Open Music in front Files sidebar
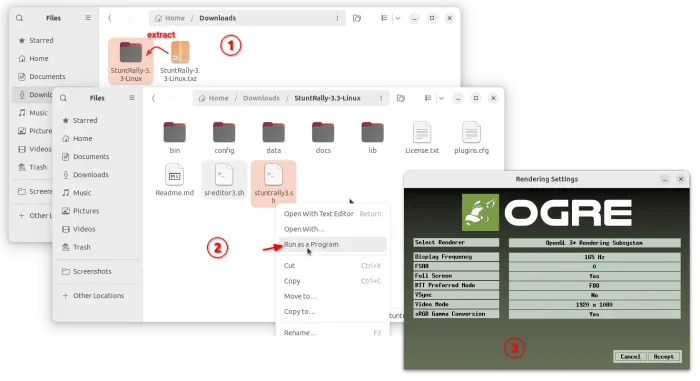 click(98, 193)
